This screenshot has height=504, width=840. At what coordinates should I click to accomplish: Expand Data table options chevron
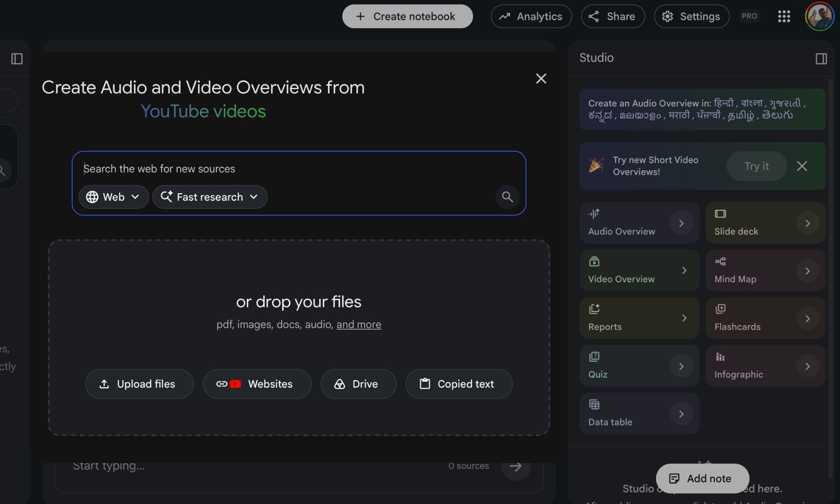681,414
